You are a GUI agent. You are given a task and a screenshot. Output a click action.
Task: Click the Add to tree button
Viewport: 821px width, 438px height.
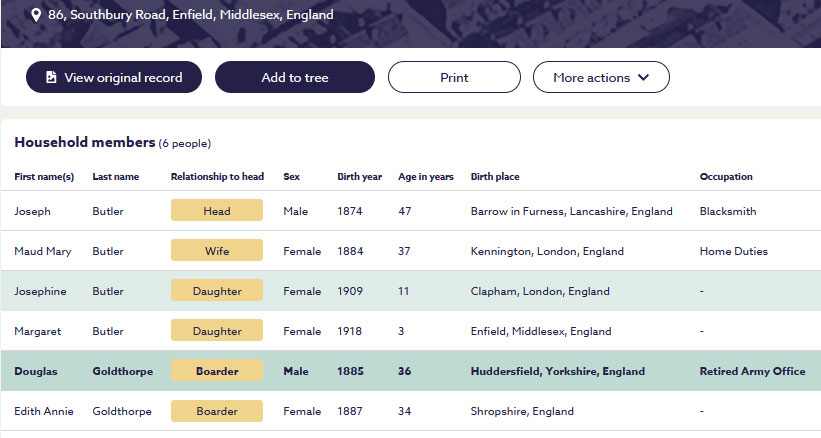click(294, 77)
